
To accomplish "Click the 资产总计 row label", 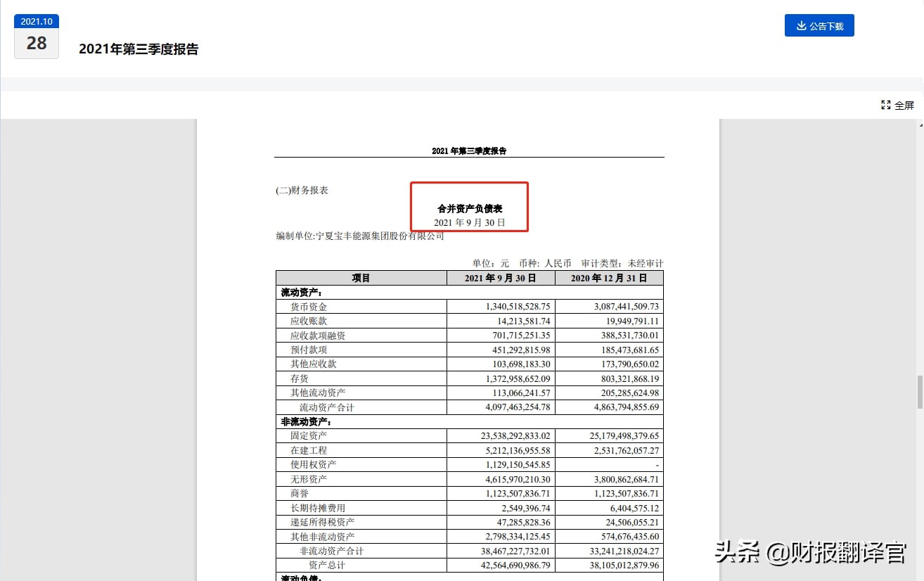I will pos(327,566).
